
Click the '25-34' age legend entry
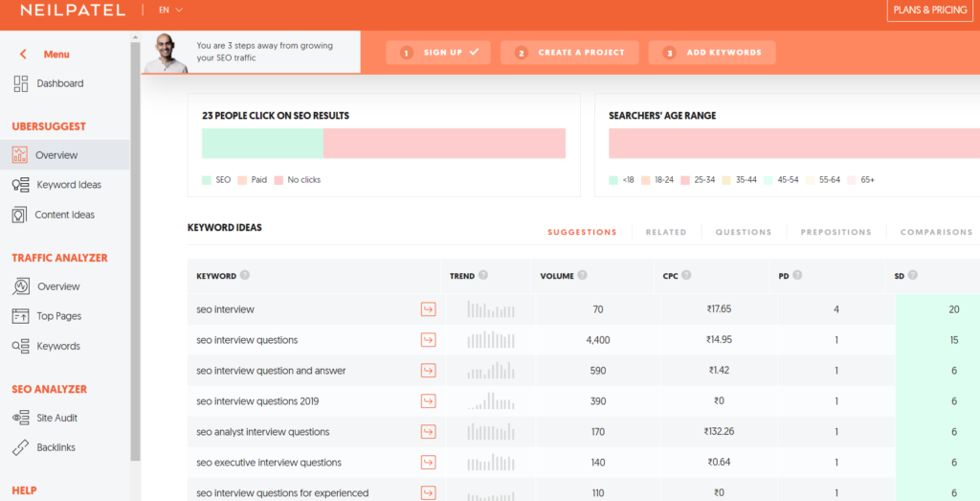pyautogui.click(x=698, y=179)
